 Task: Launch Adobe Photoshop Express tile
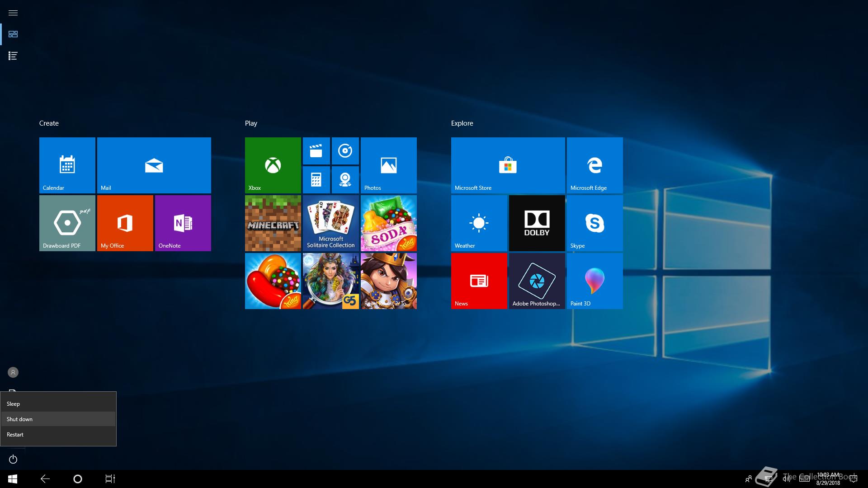point(537,281)
